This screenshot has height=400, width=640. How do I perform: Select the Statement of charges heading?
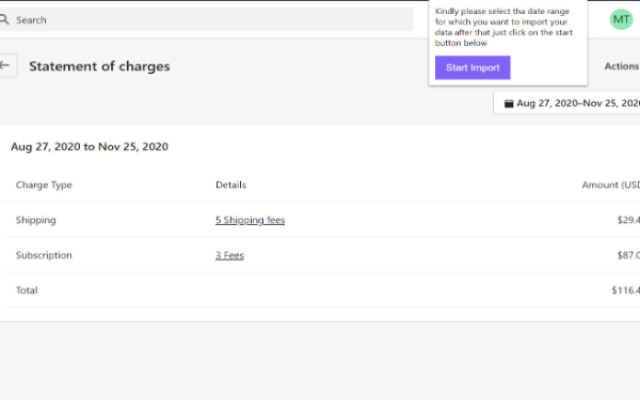[99, 66]
